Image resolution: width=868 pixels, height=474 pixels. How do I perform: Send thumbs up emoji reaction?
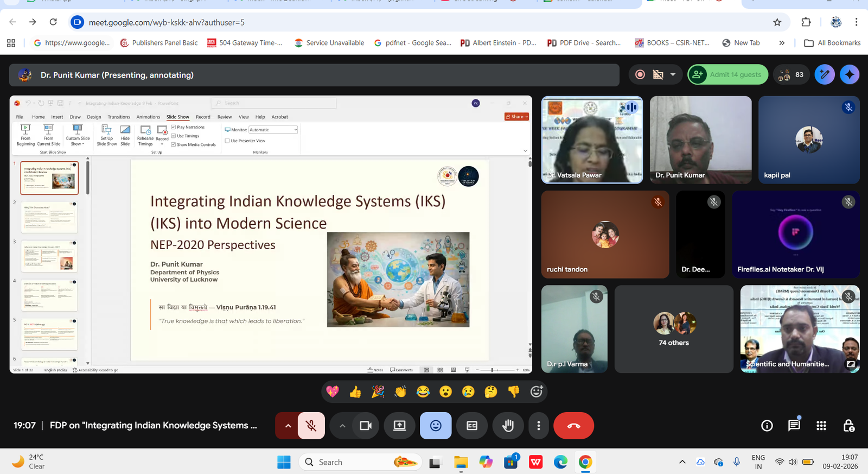[355, 391]
